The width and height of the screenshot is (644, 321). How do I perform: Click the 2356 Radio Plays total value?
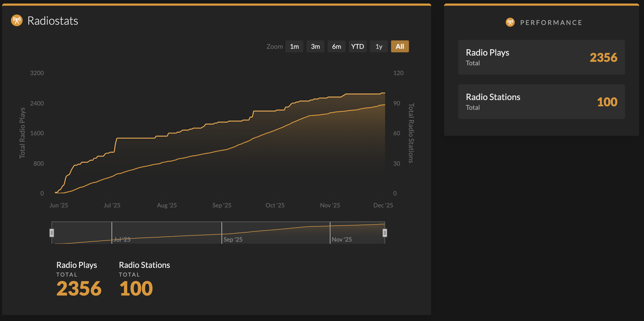pos(79,288)
